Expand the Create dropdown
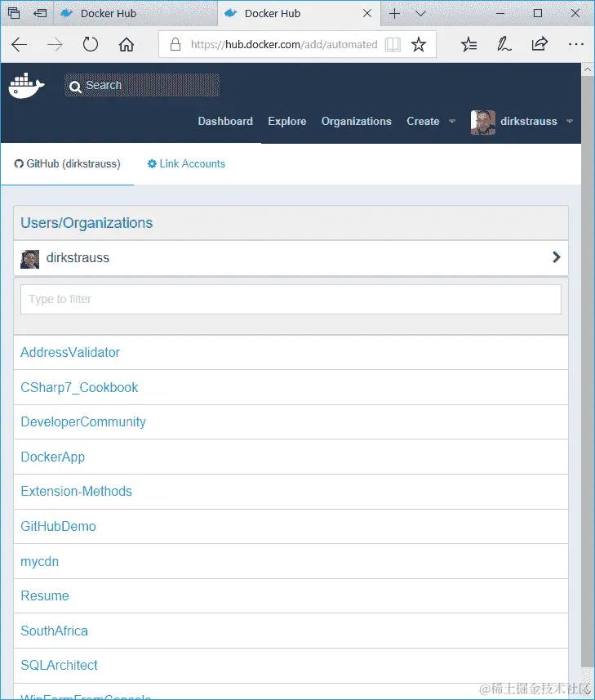Image resolution: width=595 pixels, height=700 pixels. [430, 122]
